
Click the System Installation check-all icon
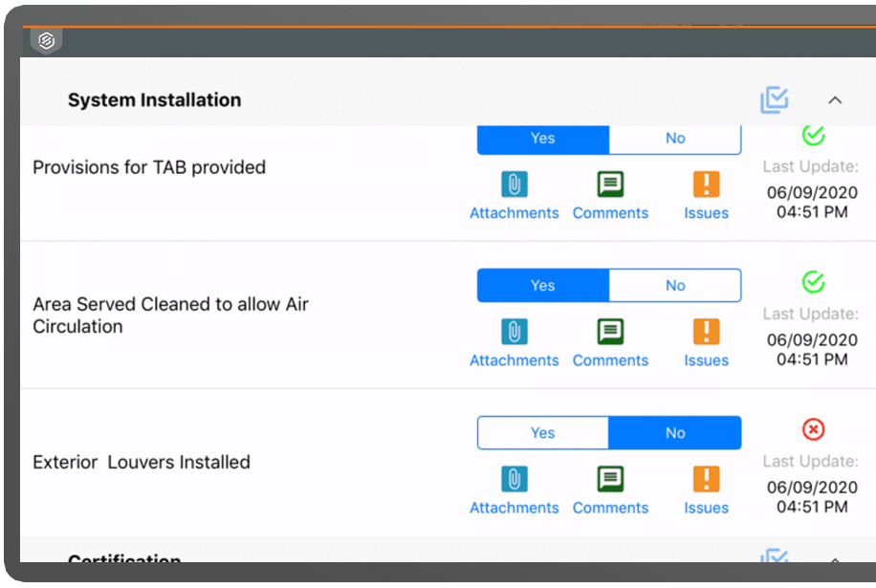pos(775,99)
